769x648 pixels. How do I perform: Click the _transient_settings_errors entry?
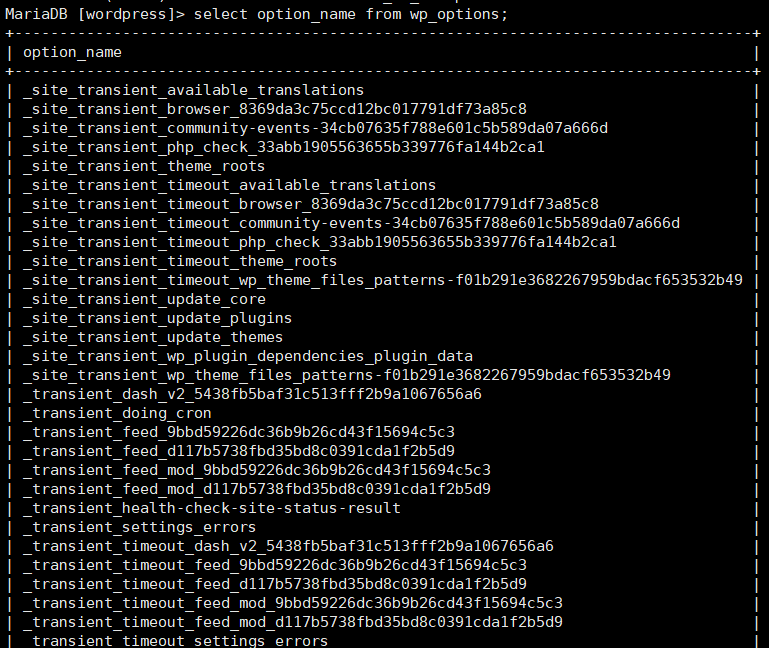(139, 527)
